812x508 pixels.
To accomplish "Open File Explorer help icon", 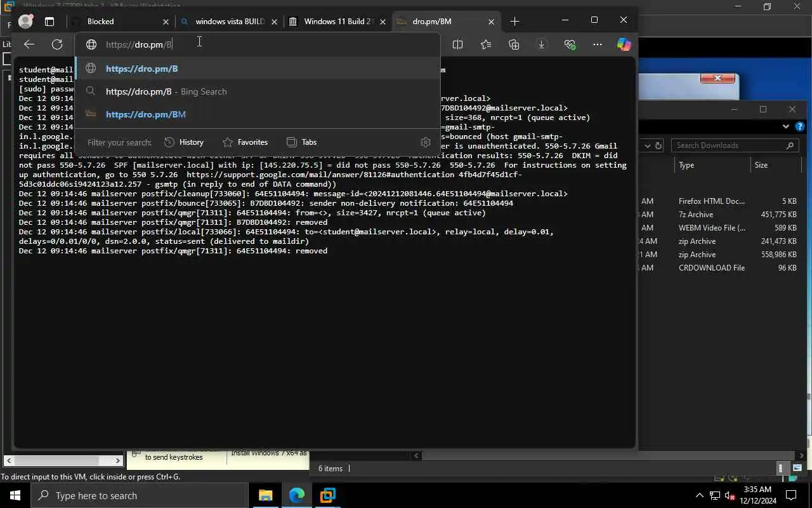I will tap(800, 126).
